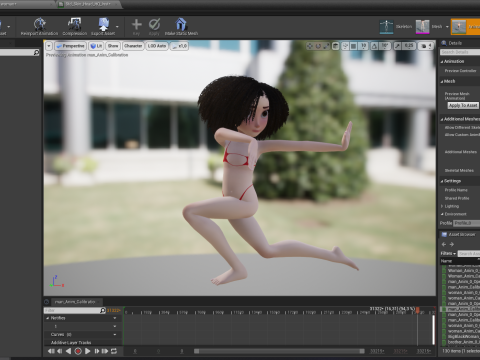Click the search icon in left panel
Image resolution: width=480 pixels, height=360 pixels.
click(36, 52)
